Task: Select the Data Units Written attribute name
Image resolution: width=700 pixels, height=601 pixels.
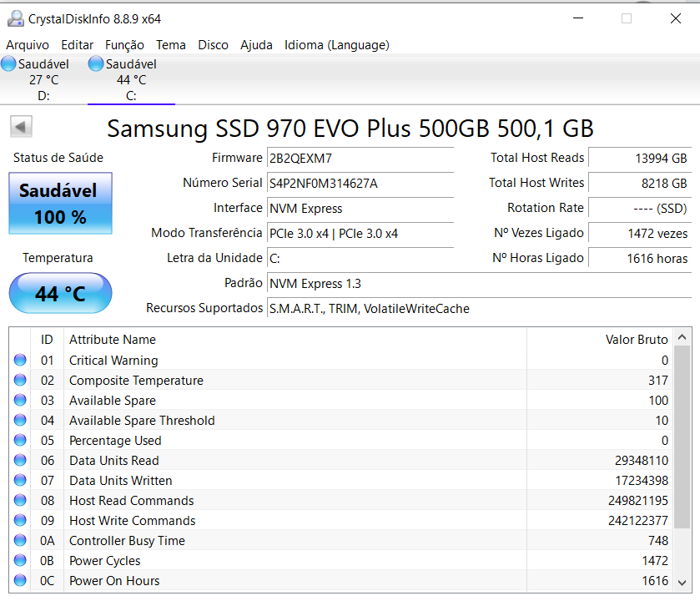Action: 120,481
